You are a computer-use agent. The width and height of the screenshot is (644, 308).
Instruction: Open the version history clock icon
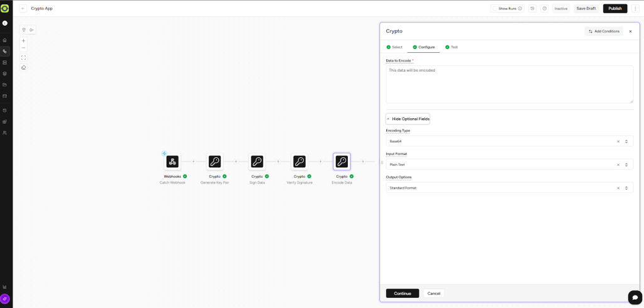click(532, 8)
